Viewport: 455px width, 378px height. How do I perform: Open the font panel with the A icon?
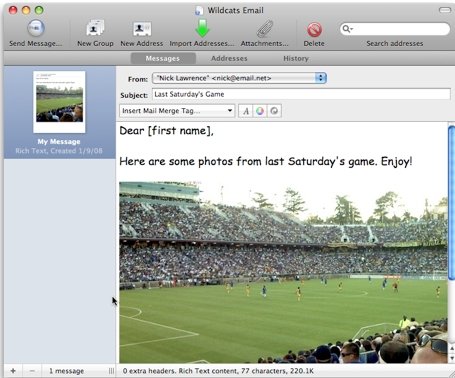(246, 111)
